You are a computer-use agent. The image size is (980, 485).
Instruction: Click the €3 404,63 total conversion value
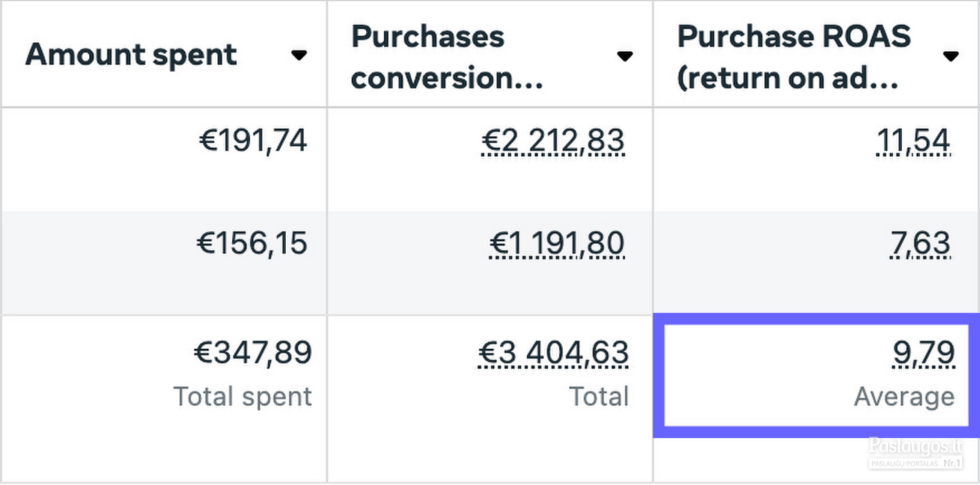pyautogui.click(x=553, y=353)
